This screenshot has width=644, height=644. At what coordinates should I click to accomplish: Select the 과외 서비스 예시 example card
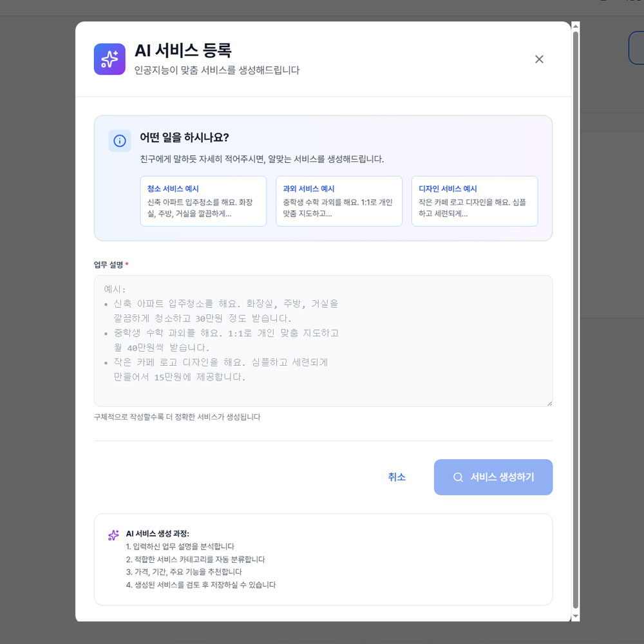coord(339,201)
